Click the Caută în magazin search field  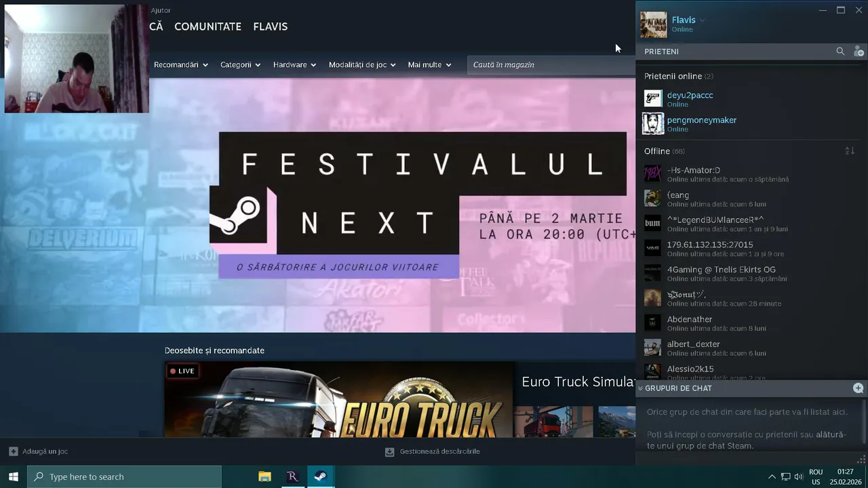tap(551, 65)
